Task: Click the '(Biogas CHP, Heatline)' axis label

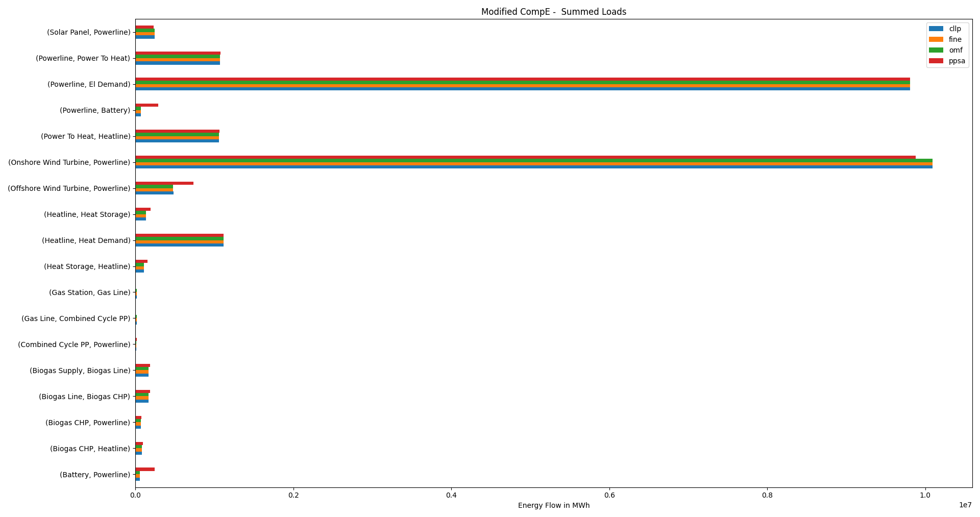Action: (x=90, y=449)
